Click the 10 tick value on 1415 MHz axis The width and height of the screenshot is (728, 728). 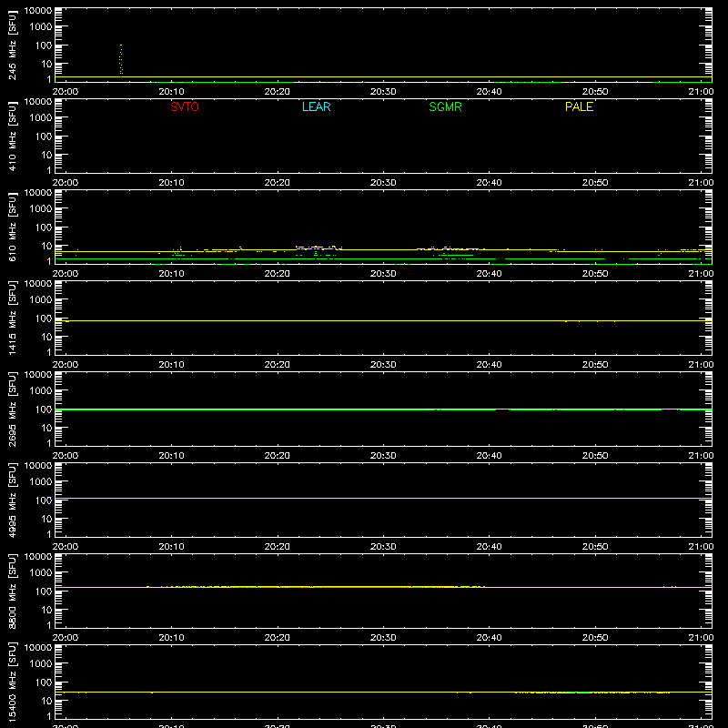[46, 337]
